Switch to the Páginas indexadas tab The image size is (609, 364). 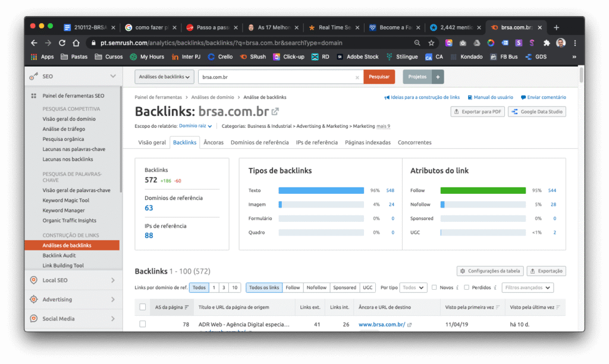[368, 143]
